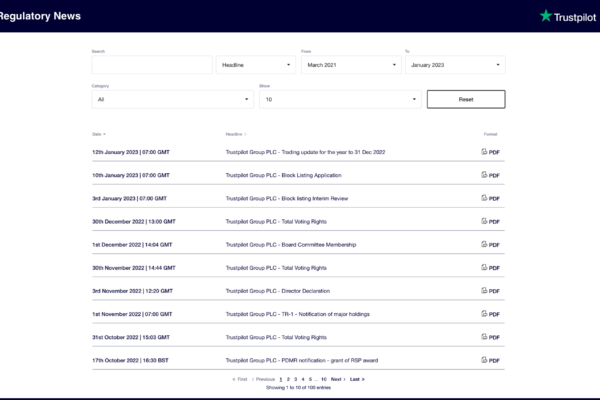The height and width of the screenshot is (400, 600).
Task: Select date 17th October 2022 16:30 BST
Action: point(130,360)
